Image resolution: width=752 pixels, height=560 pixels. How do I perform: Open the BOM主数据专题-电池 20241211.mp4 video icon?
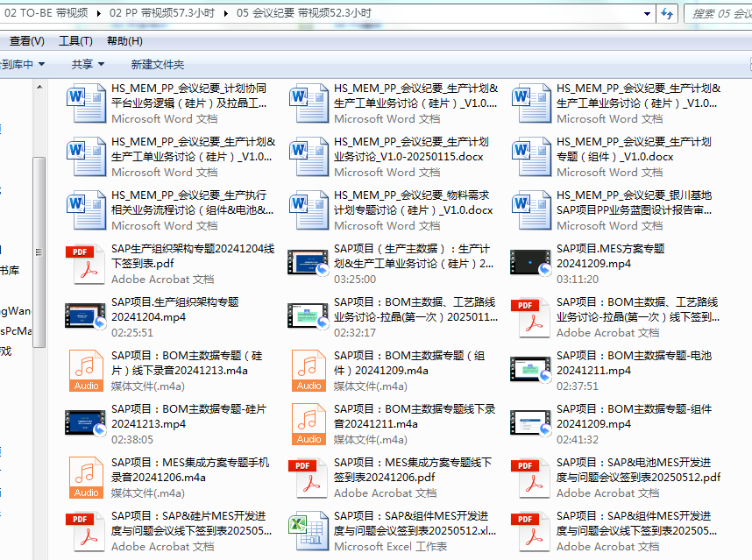pos(531,371)
